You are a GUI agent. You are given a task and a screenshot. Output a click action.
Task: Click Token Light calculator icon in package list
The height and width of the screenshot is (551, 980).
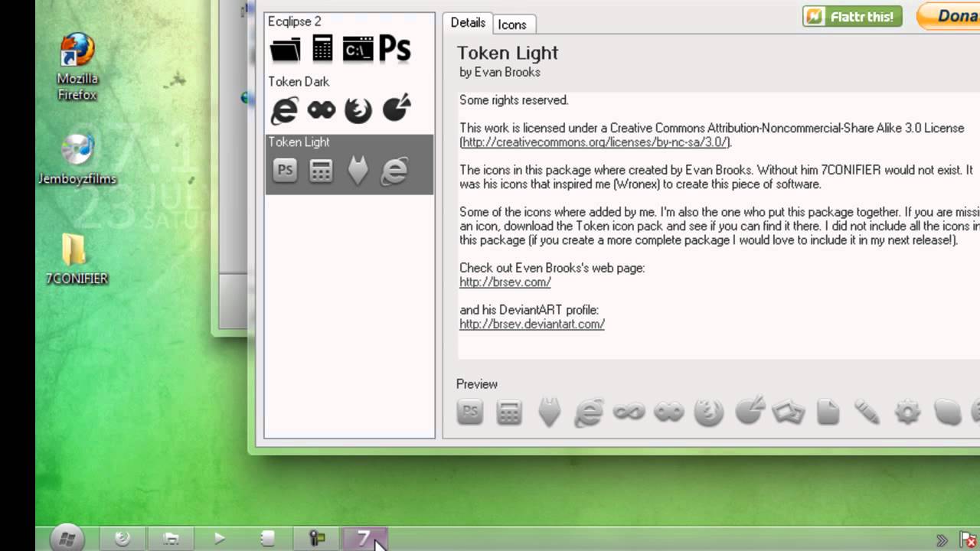coord(321,171)
